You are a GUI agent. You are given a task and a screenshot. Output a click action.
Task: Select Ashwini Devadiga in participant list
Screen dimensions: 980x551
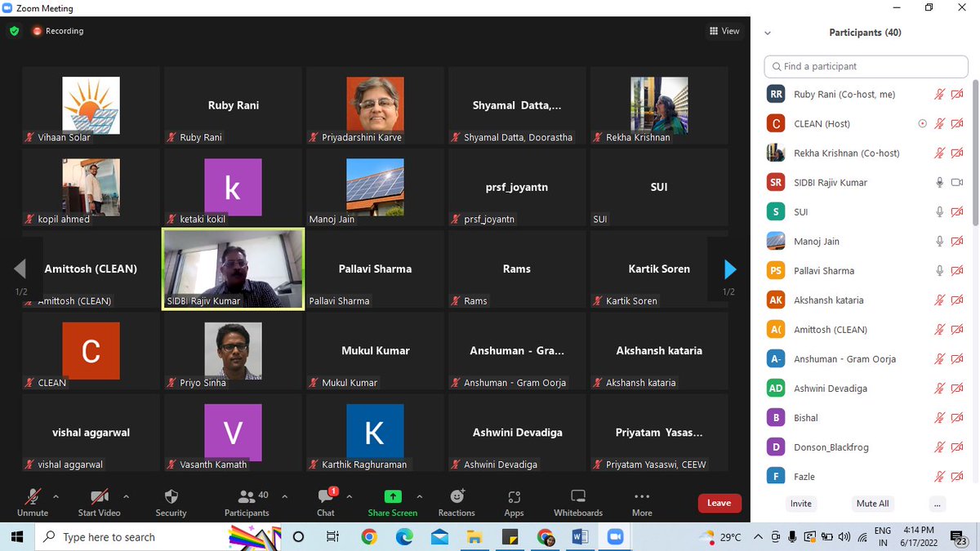[866, 389]
